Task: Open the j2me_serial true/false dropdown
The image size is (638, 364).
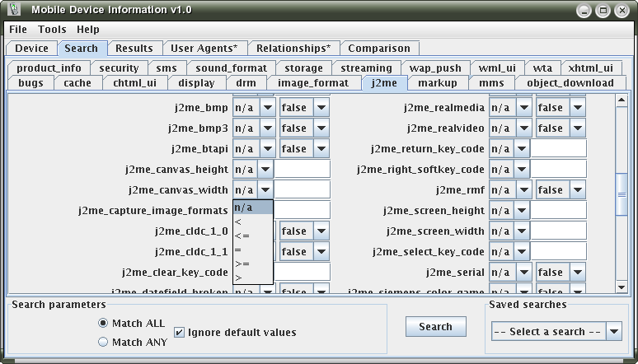Action: pyautogui.click(x=577, y=273)
